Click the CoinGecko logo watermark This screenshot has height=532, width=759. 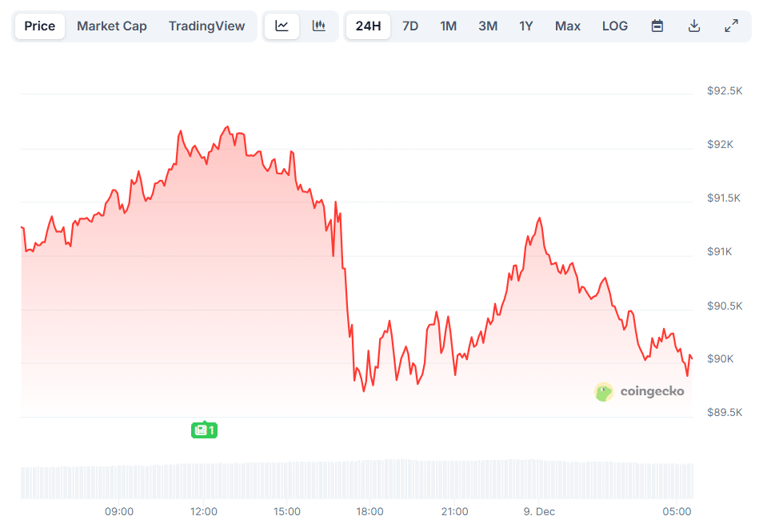(640, 392)
